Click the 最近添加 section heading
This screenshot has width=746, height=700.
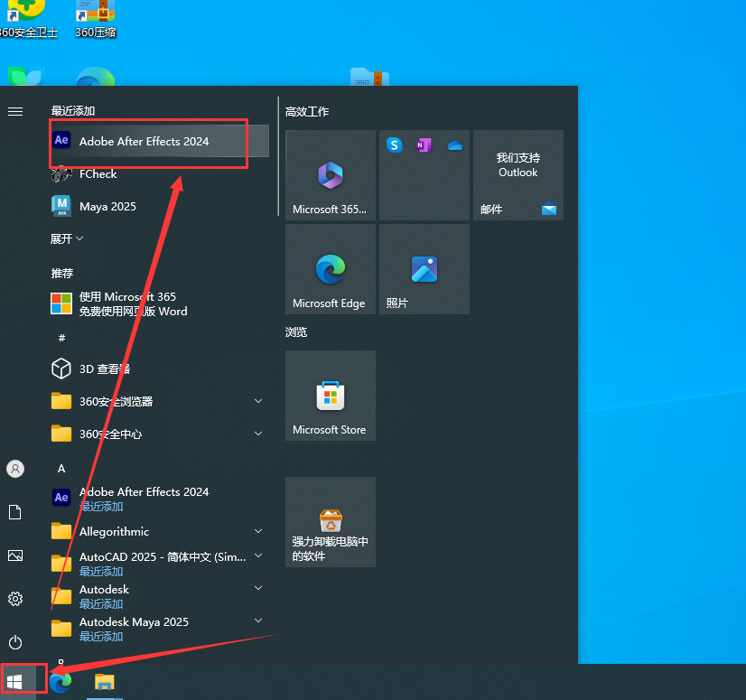pyautogui.click(x=73, y=111)
